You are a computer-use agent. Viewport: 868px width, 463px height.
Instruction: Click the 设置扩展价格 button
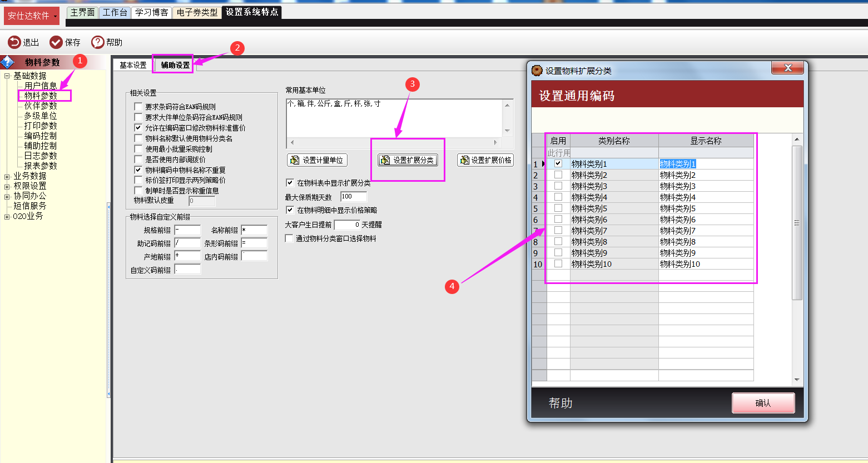(485, 160)
